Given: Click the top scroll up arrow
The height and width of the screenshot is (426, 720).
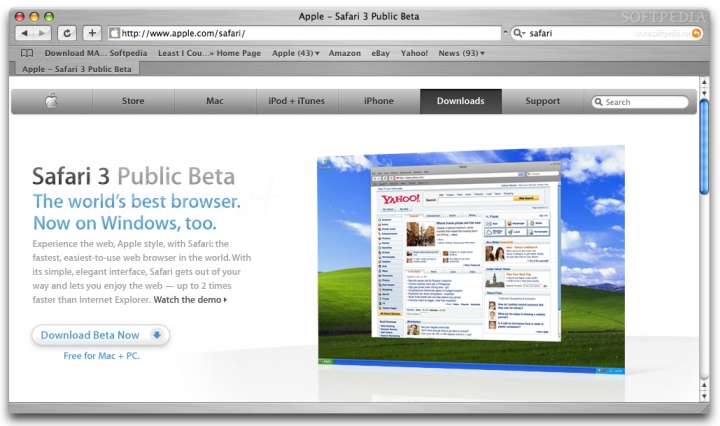Looking at the screenshot, I should coord(704,82).
